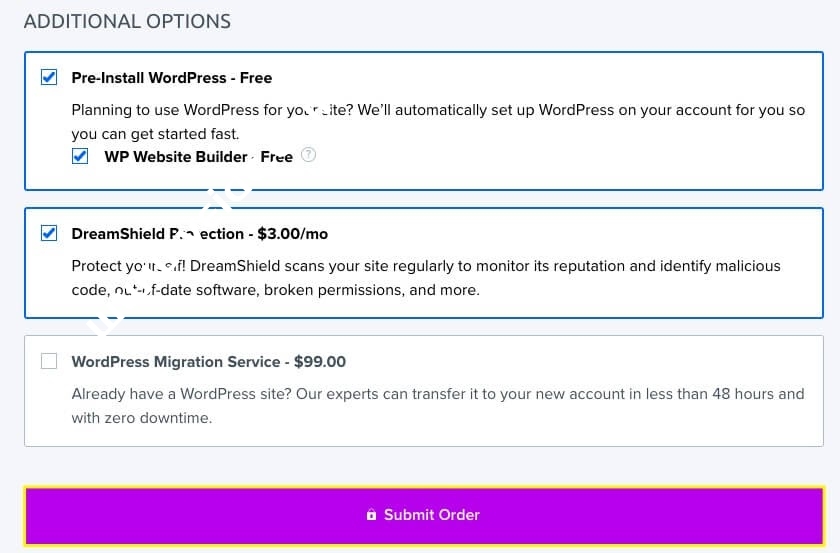Select the "WP Website Builder" label
The height and width of the screenshot is (553, 840).
point(175,156)
